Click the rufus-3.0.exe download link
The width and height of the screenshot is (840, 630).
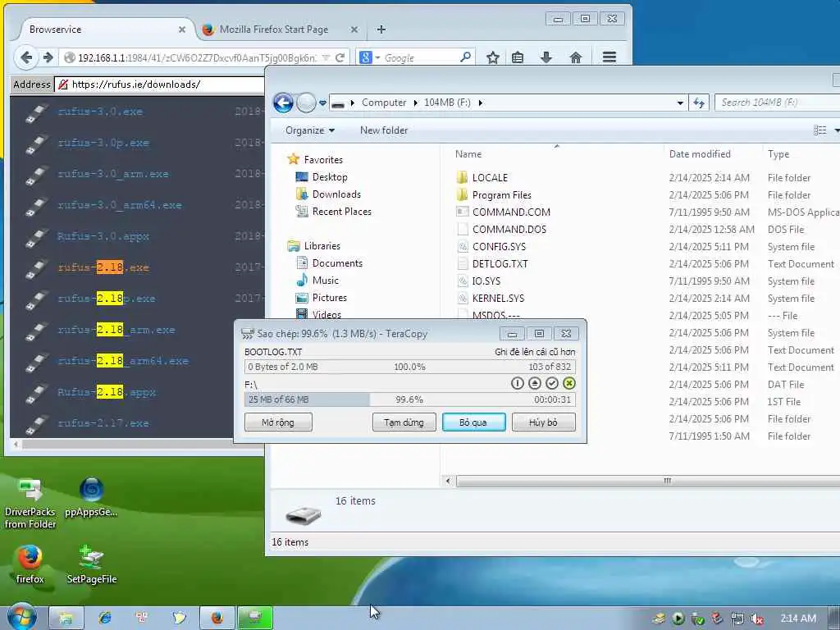(x=100, y=112)
